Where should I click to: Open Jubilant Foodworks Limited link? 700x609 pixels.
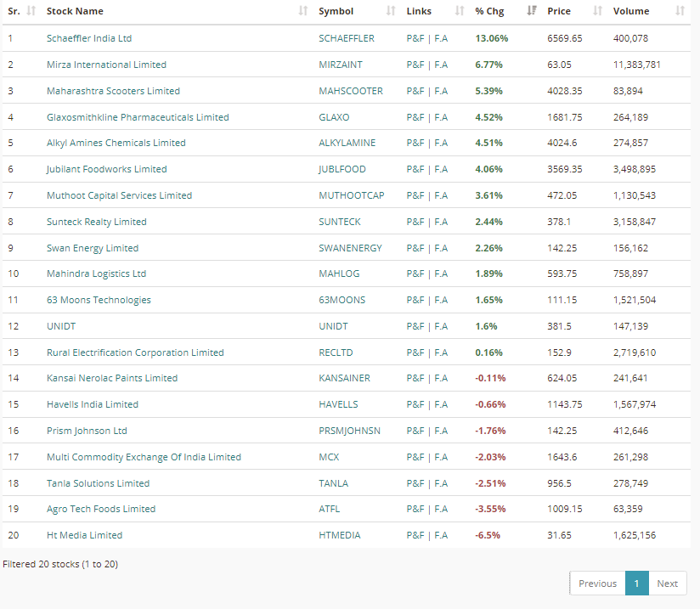pyautogui.click(x=107, y=169)
